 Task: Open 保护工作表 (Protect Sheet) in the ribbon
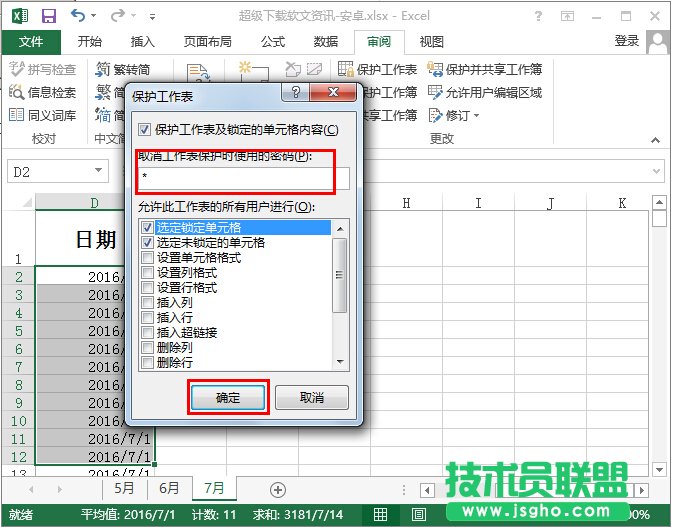(377, 69)
